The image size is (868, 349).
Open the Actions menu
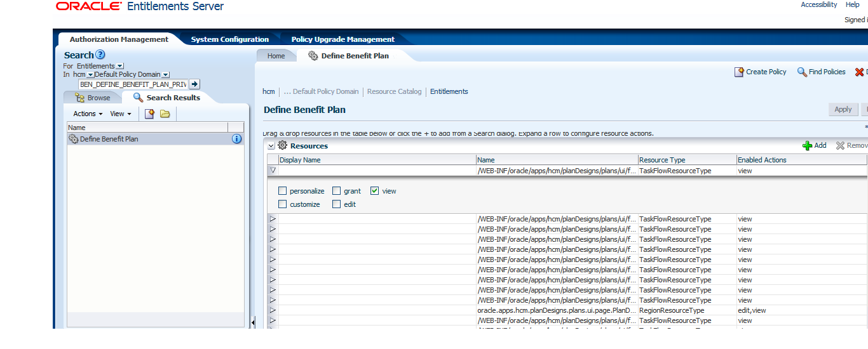[88, 114]
